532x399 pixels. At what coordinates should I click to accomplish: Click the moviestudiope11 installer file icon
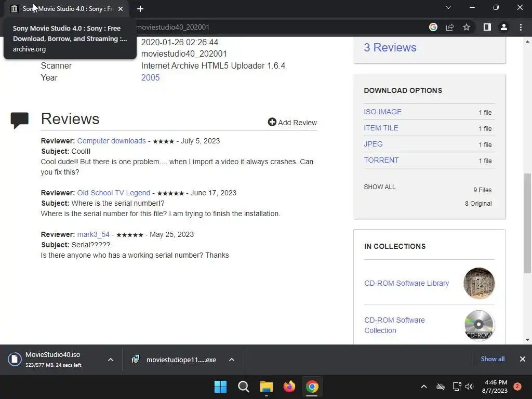click(135, 360)
